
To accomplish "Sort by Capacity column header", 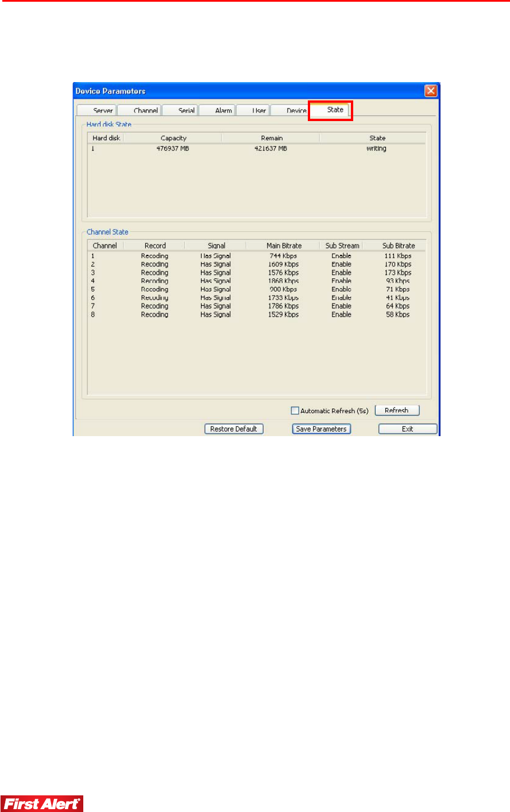I will click(x=173, y=138).
